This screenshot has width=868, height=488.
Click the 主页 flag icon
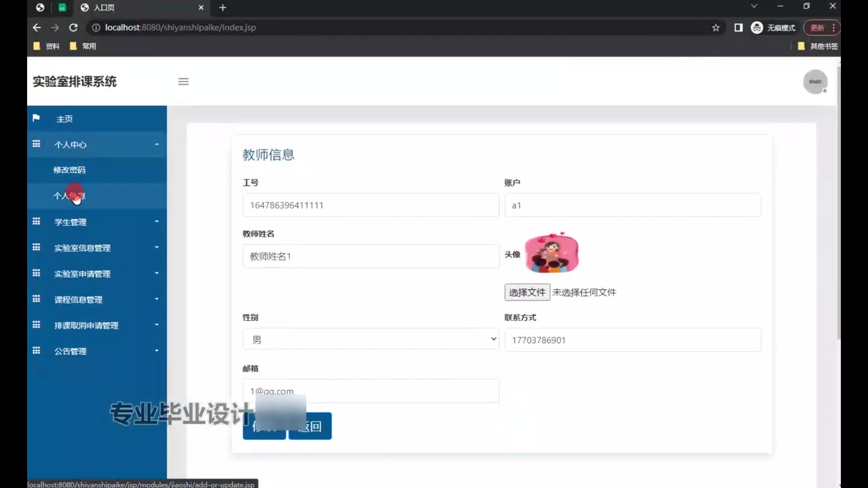(x=36, y=118)
